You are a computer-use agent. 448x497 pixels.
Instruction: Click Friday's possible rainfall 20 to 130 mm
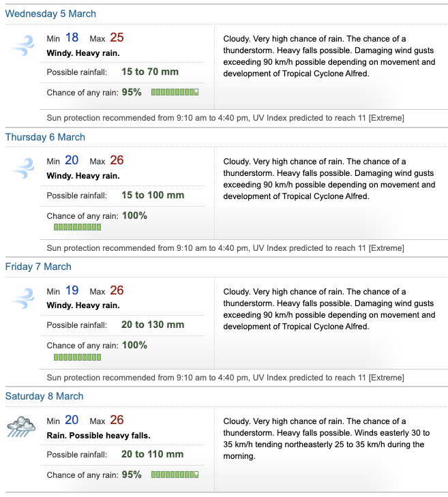click(153, 325)
